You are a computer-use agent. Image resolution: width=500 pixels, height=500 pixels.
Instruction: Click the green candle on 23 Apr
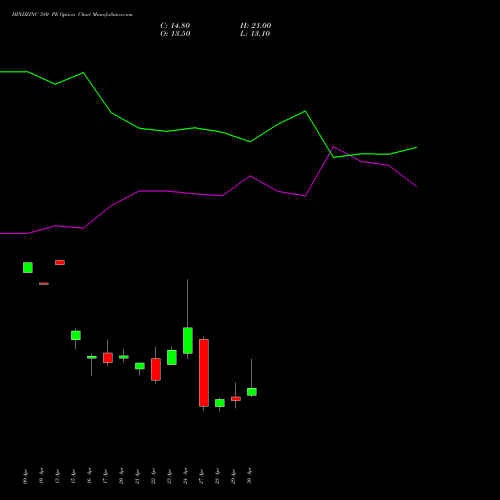coord(172,357)
